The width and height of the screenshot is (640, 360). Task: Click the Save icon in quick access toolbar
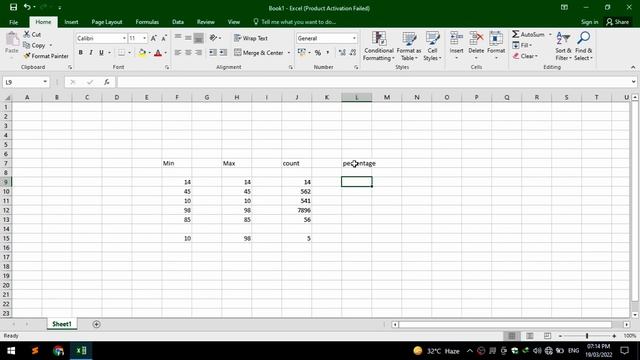coord(13,7)
